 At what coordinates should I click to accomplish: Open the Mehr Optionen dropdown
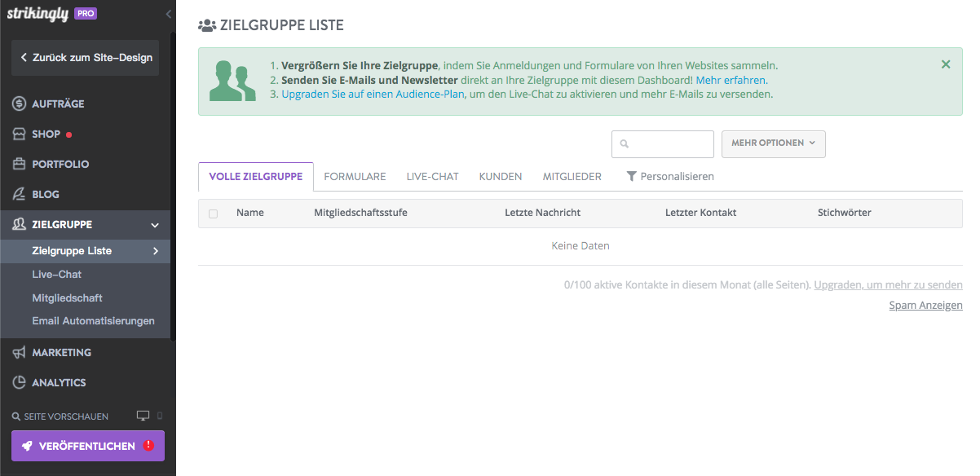tap(773, 143)
